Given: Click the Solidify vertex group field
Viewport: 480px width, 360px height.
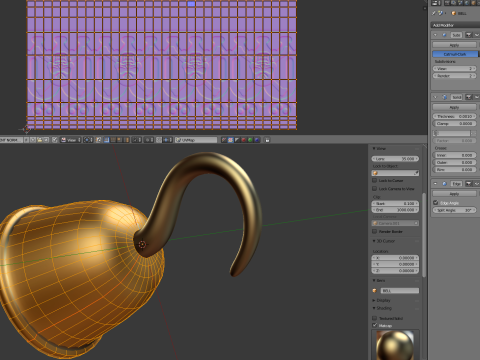Looking at the screenshot, I should pos(452,133).
